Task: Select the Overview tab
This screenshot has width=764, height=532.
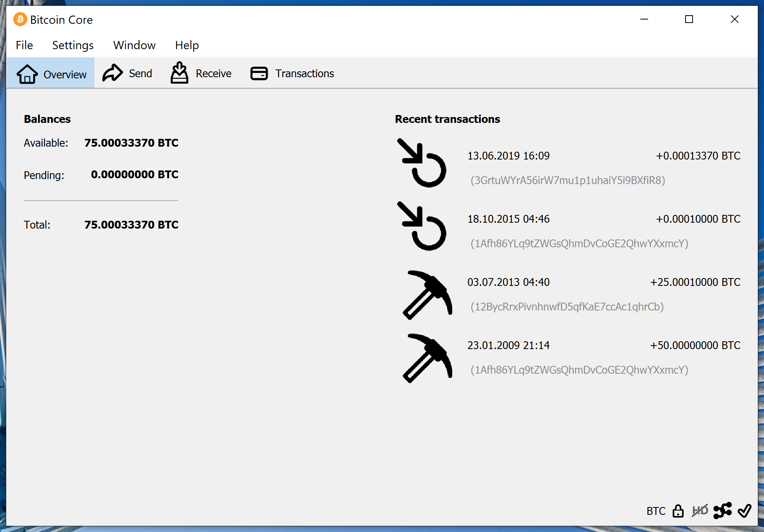Action: 51,74
